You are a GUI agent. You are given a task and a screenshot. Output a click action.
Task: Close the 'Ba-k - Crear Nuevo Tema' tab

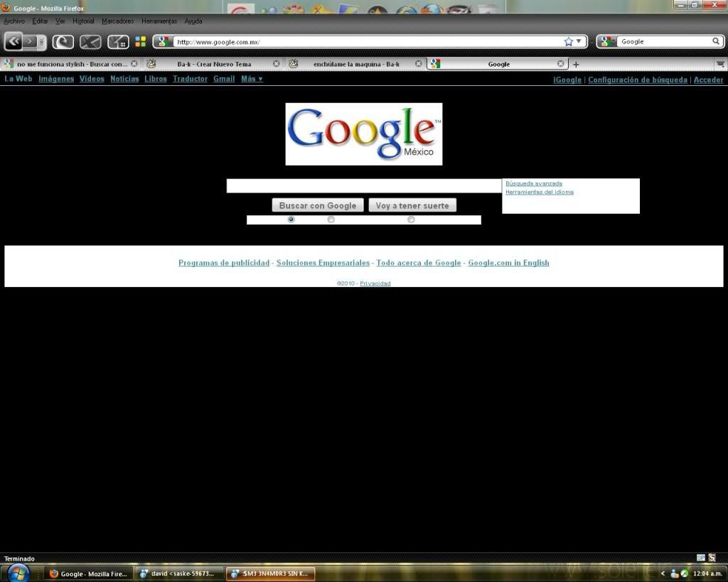pos(277,63)
